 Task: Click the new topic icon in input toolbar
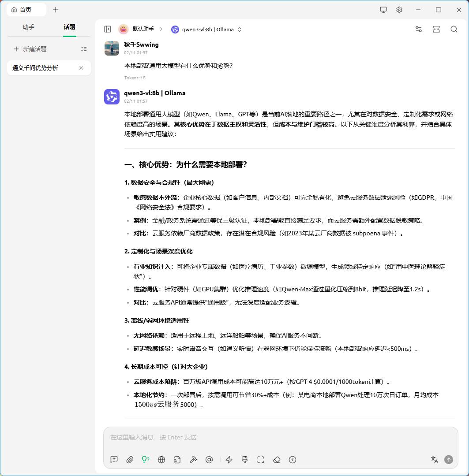pos(114,460)
